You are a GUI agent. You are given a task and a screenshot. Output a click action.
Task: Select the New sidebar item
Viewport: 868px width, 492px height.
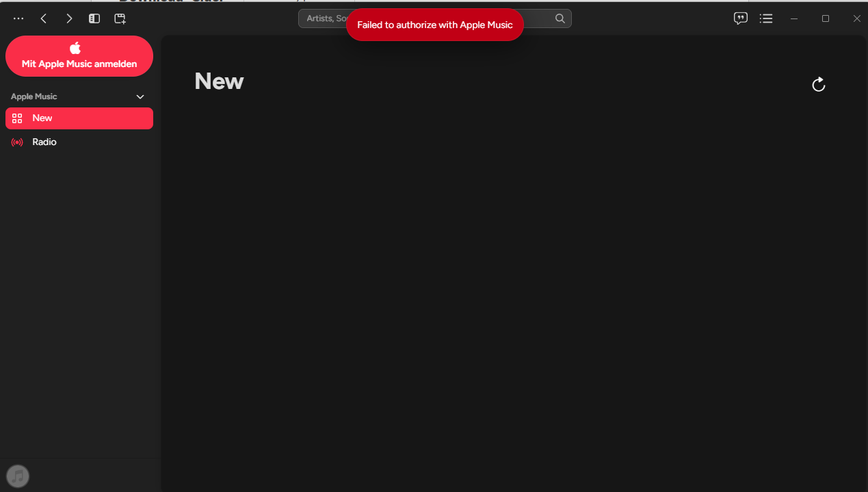click(79, 118)
